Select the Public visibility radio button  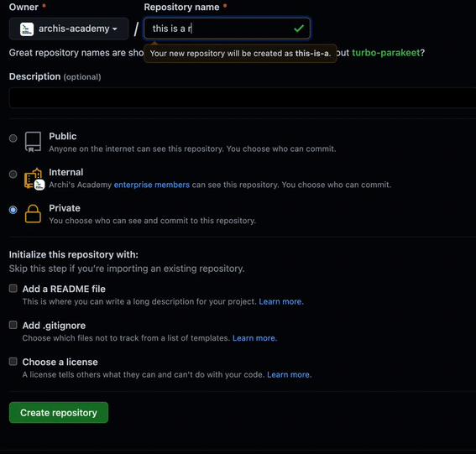pyautogui.click(x=13, y=138)
